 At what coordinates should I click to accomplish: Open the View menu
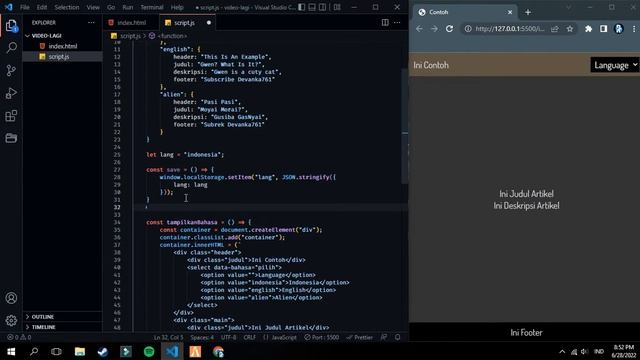pos(93,7)
